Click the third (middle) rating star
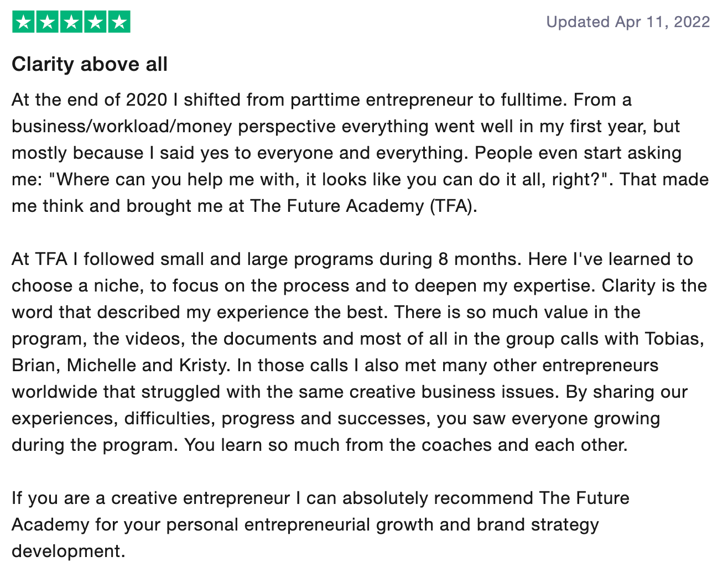The width and height of the screenshot is (728, 572). click(x=71, y=22)
